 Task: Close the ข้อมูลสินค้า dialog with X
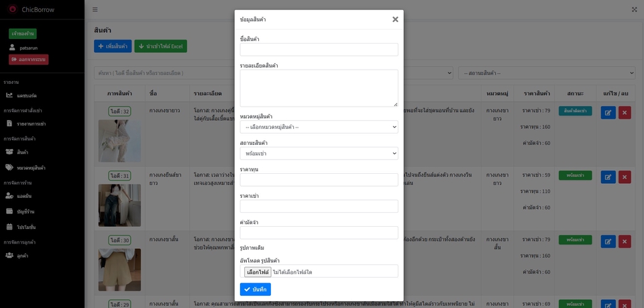point(395,19)
